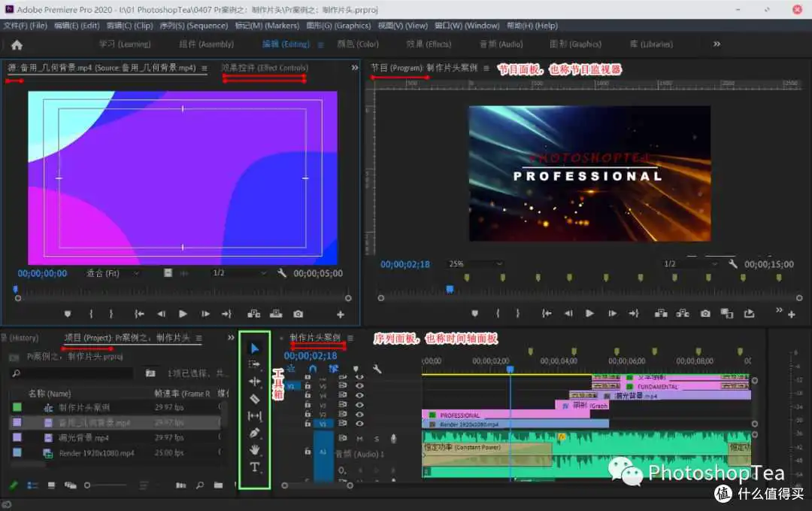Image resolution: width=812 pixels, height=511 pixels.
Task: Switch to the Color workspace tab
Action: point(358,44)
